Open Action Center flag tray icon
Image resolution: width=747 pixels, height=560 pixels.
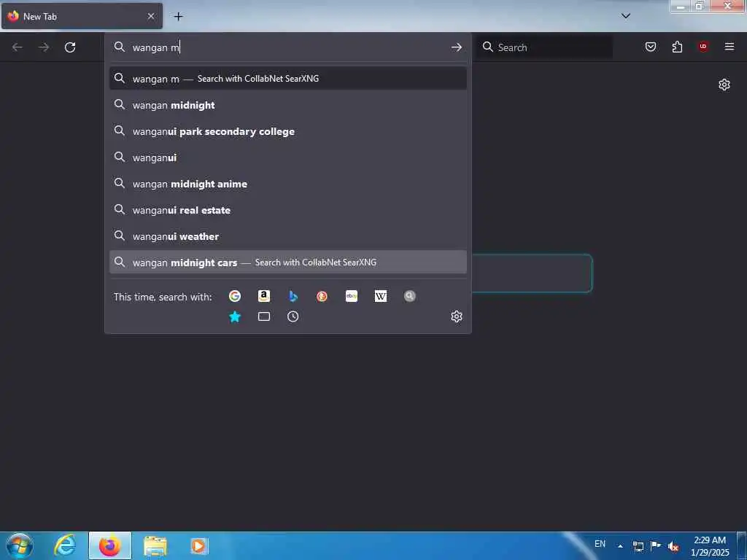[656, 545]
